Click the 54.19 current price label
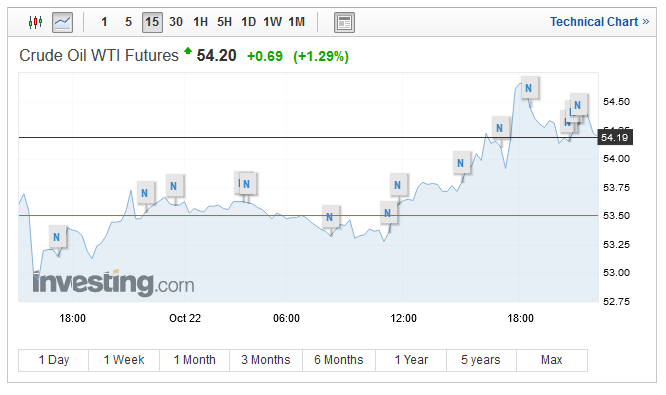The width and height of the screenshot is (666, 395). (x=615, y=138)
